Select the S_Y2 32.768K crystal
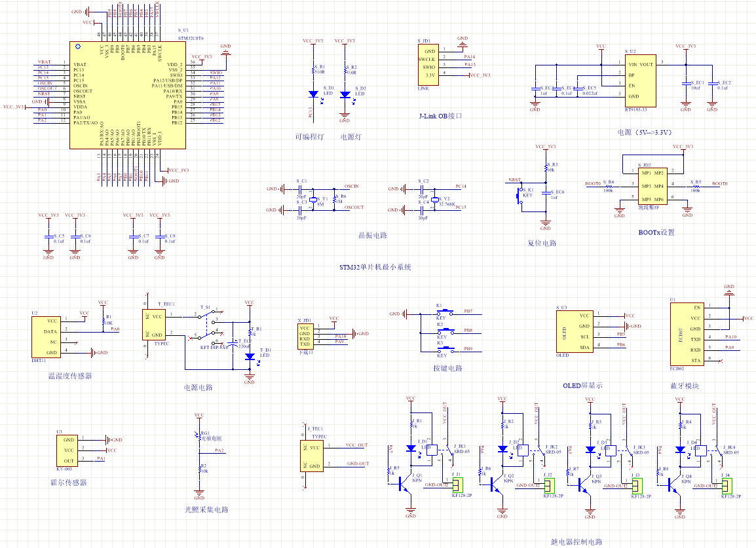The width and height of the screenshot is (756, 548). point(435,200)
